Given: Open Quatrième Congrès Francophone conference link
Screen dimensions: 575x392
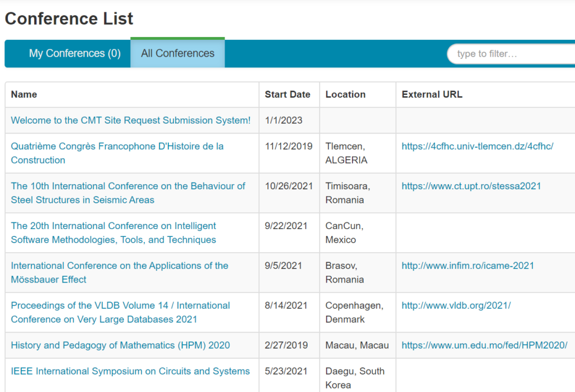Looking at the screenshot, I should (117, 153).
